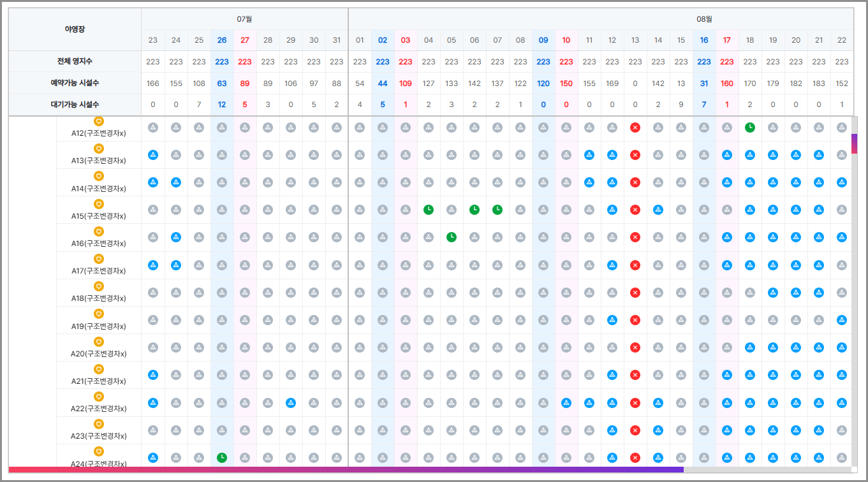This screenshot has width=868, height=482.
Task: Click the A14(구조변경차x) site name
Action: pos(99,189)
